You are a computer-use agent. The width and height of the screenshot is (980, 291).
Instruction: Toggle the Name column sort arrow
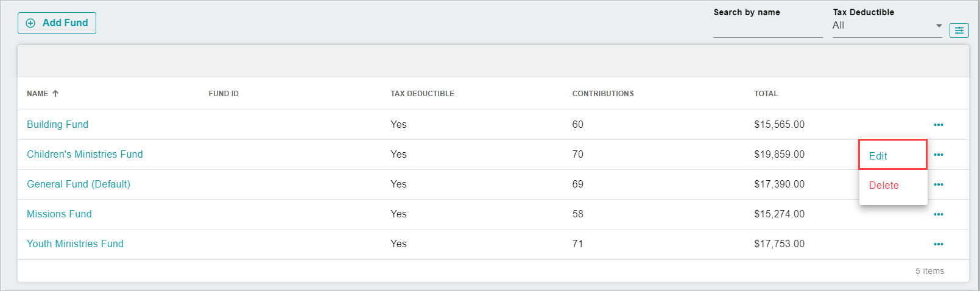coord(55,93)
